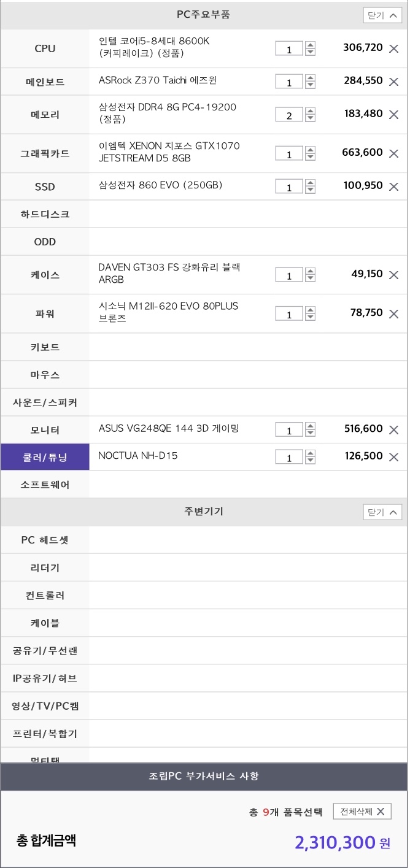Screen dimensions: 410x868
Task: Open the NOCTUA NH-D15 product name
Action: [138, 456]
